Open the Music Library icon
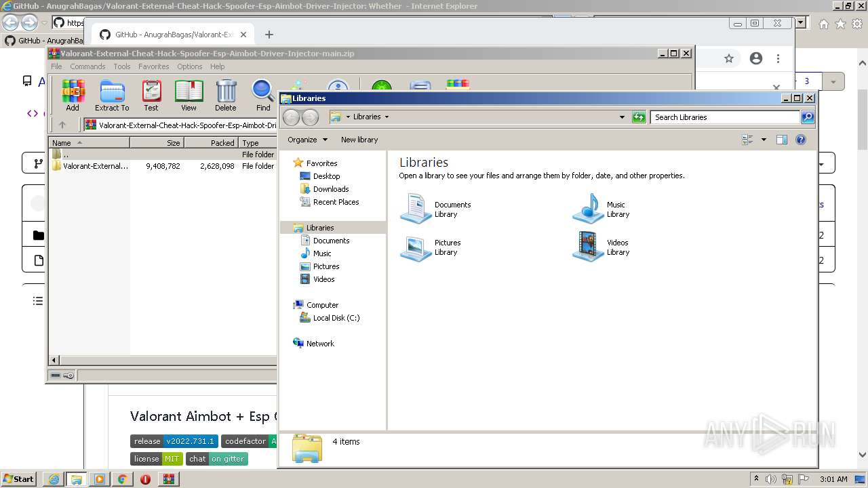Screen dimensions: 868x488 [x=602, y=209]
